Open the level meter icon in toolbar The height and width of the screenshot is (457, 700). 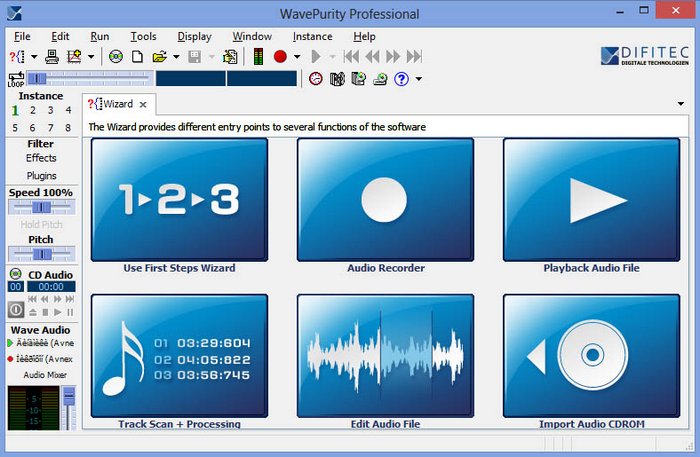[x=258, y=57]
